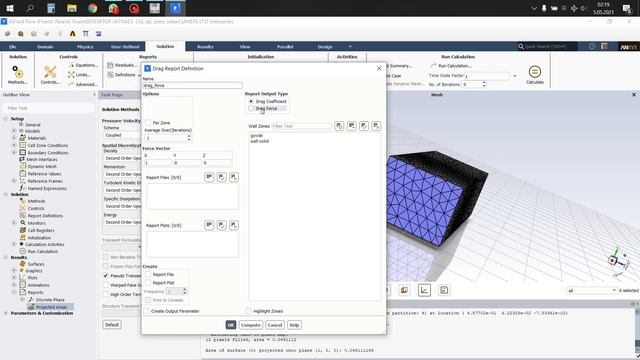Click the Calculate icon in ribbon
This screenshot has width=640, height=360.
click(x=535, y=72)
